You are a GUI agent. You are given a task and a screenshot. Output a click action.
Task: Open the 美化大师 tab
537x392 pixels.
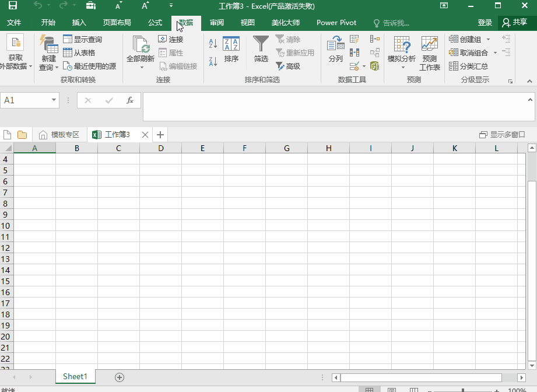pyautogui.click(x=285, y=23)
